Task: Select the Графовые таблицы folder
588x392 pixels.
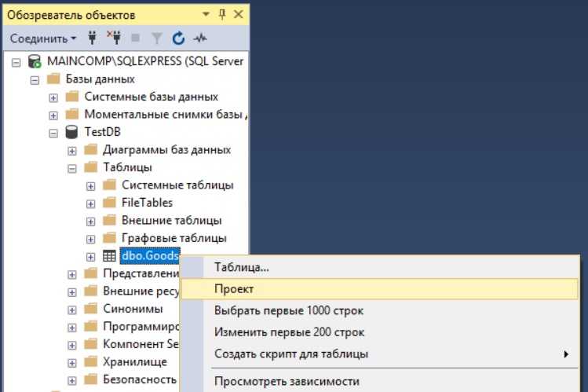Action: (173, 238)
